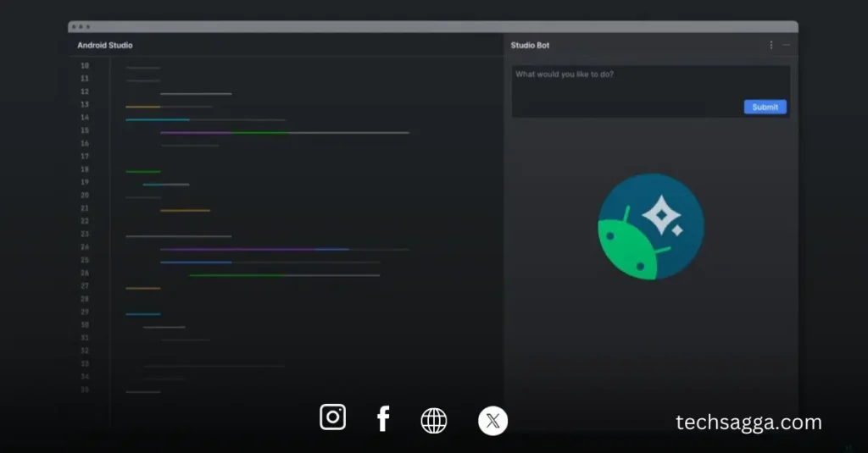Click the Facebook icon
The width and height of the screenshot is (868, 453).
pyautogui.click(x=383, y=418)
